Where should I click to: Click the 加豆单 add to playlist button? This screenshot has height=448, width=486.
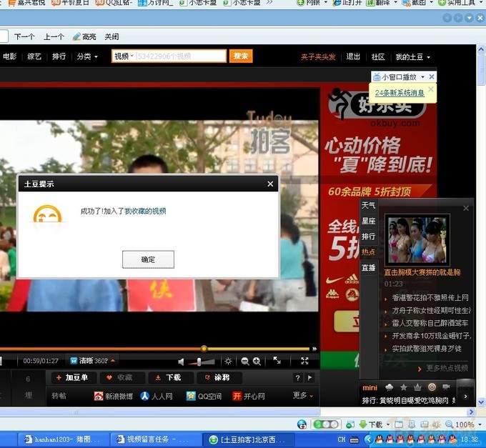73,377
